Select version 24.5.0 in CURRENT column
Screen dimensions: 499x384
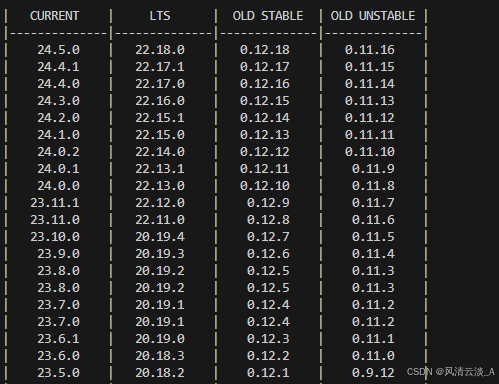(58, 50)
